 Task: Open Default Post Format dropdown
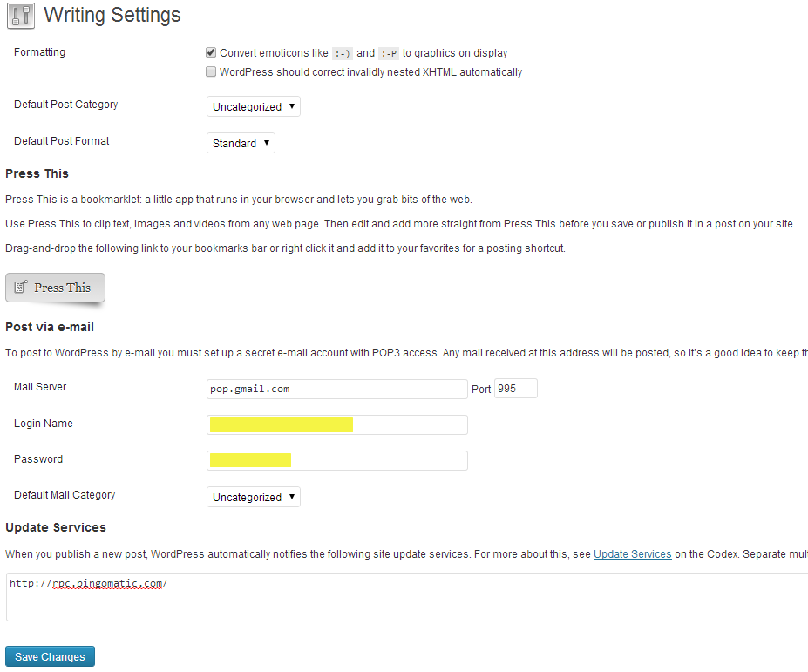[x=241, y=143]
